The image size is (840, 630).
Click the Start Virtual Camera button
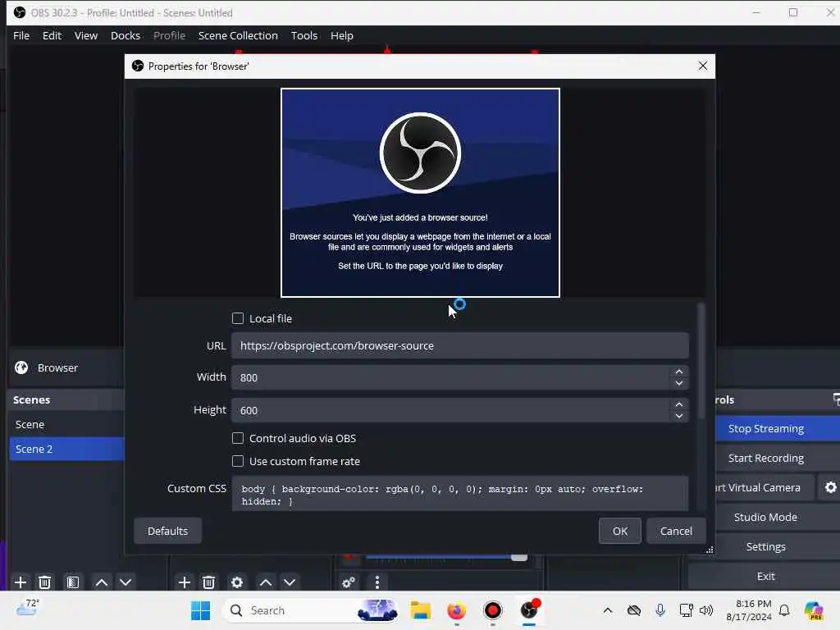pos(765,487)
